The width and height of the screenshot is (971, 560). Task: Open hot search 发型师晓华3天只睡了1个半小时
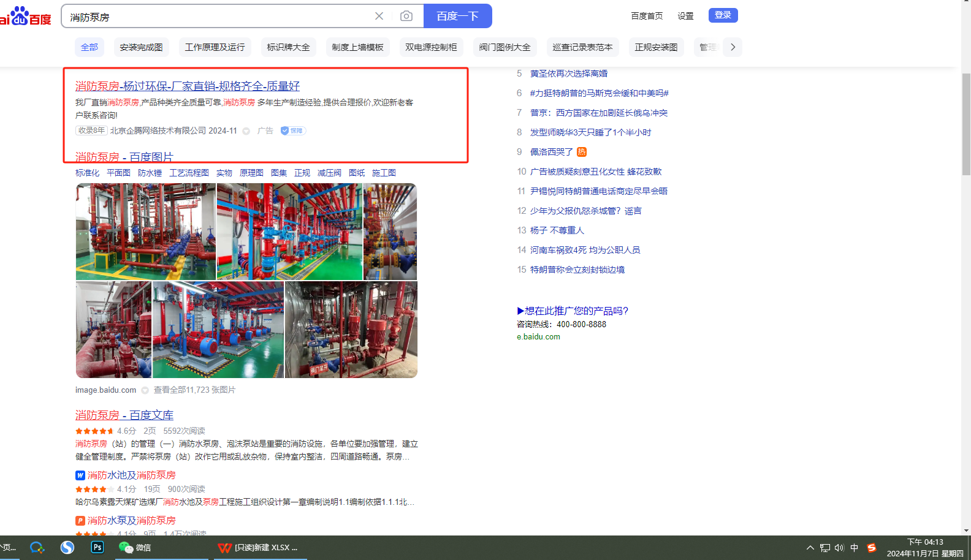point(591,132)
